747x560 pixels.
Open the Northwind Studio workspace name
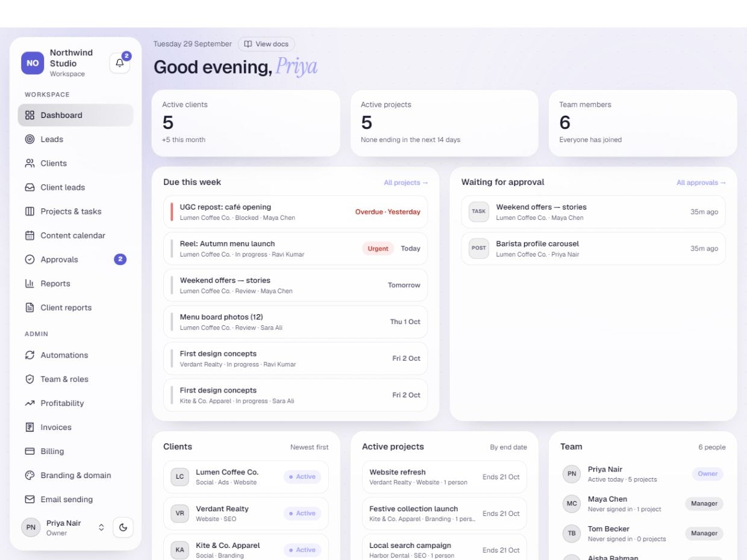[x=71, y=58]
